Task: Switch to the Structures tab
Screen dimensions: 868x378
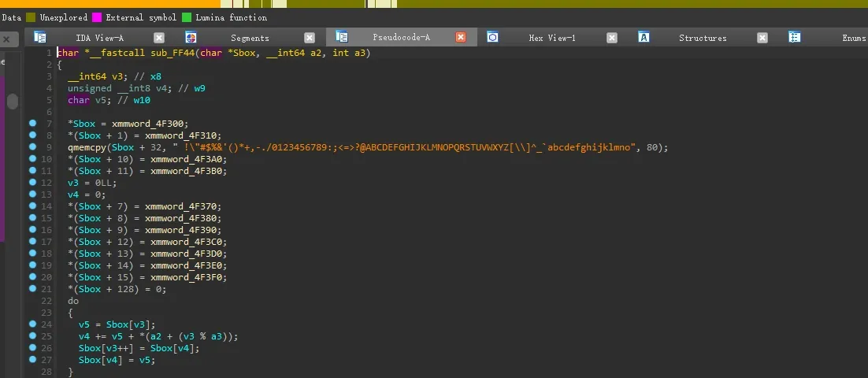Action: coord(703,38)
